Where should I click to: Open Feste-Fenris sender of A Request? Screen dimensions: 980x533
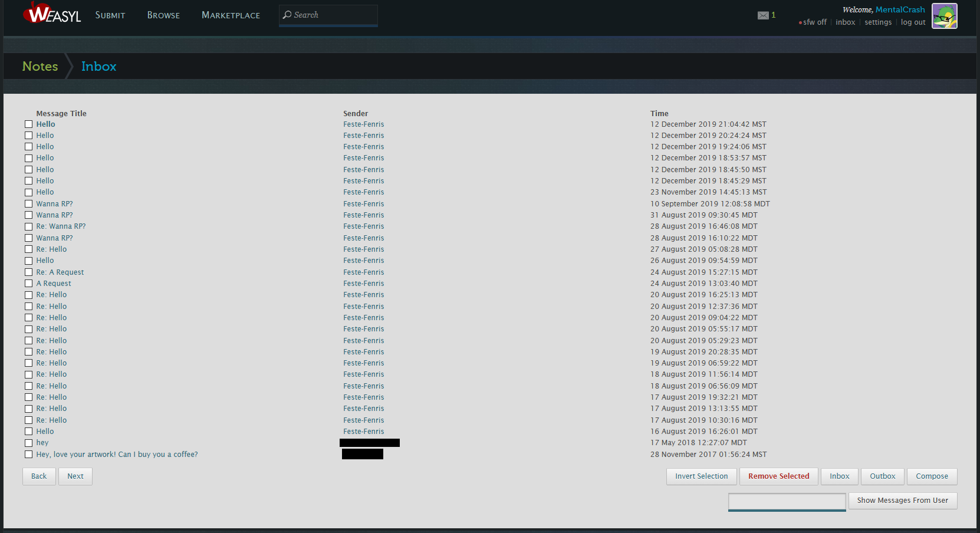pyautogui.click(x=363, y=284)
